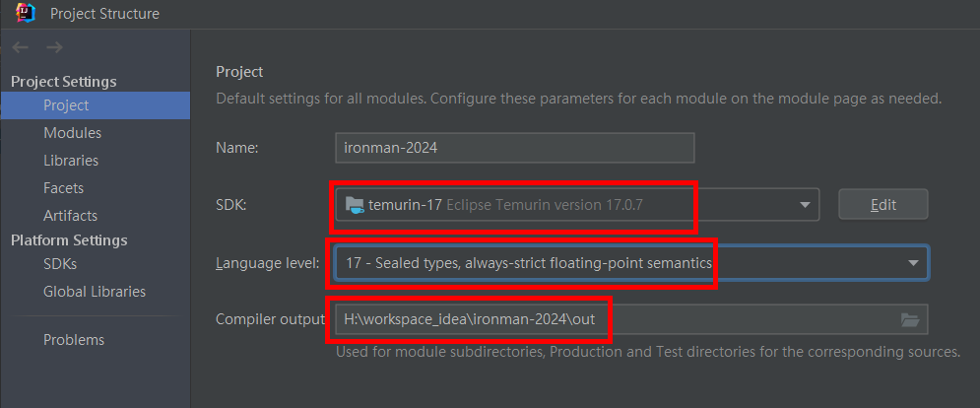Click the forward navigation arrow
980x408 pixels.
55,47
